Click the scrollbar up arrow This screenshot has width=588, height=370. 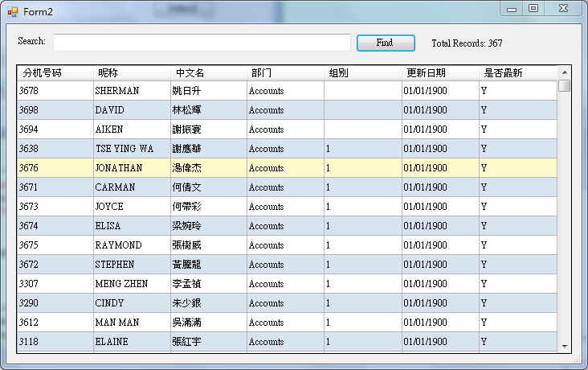pos(564,72)
